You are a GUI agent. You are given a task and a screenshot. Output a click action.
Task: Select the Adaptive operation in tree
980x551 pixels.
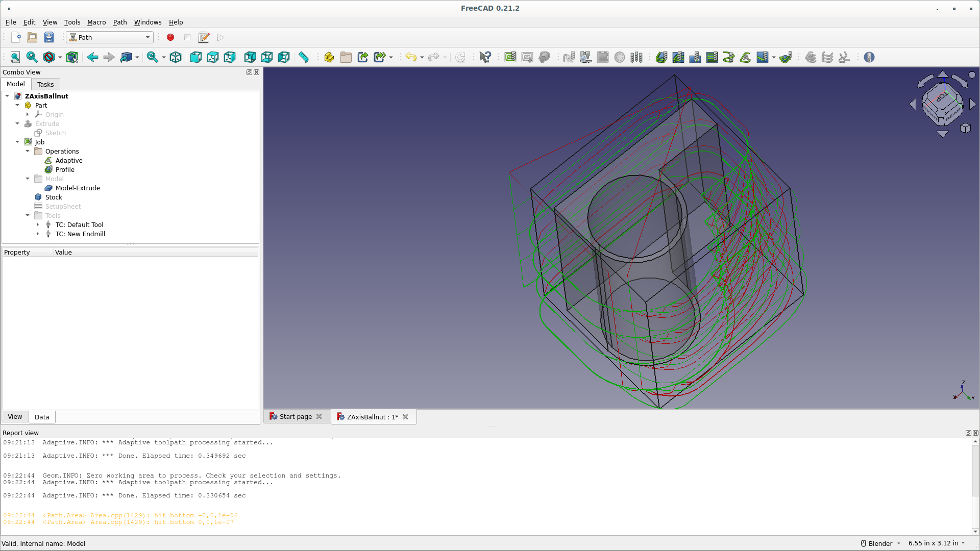pyautogui.click(x=69, y=160)
